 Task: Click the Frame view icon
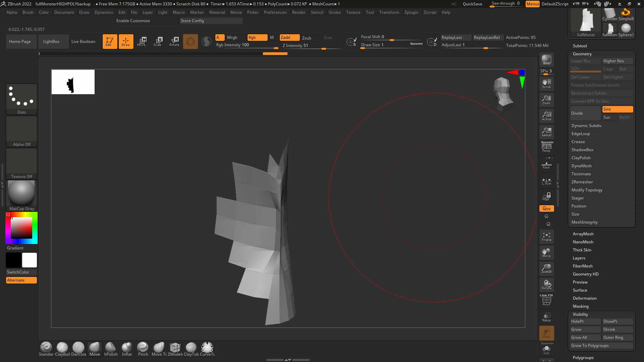[546, 237]
